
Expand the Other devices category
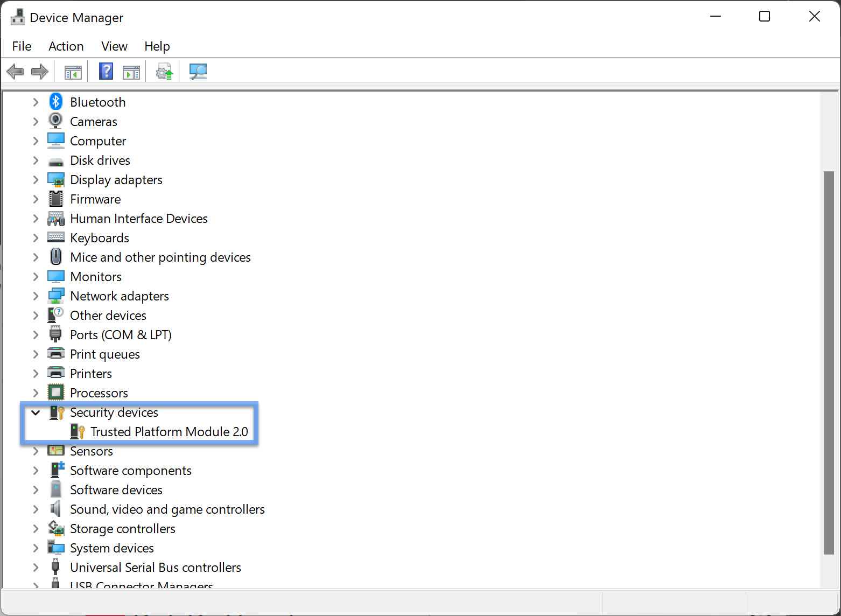pyautogui.click(x=36, y=315)
